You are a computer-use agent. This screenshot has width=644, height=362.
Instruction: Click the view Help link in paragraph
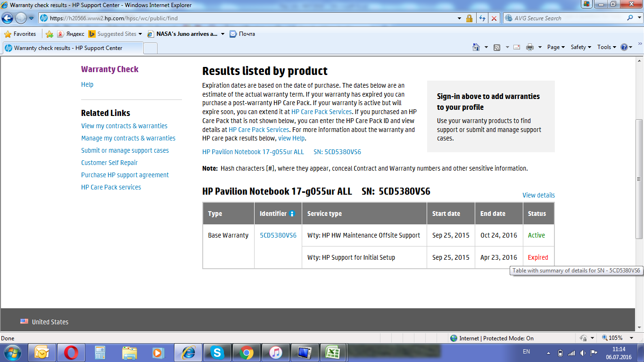[291, 138]
